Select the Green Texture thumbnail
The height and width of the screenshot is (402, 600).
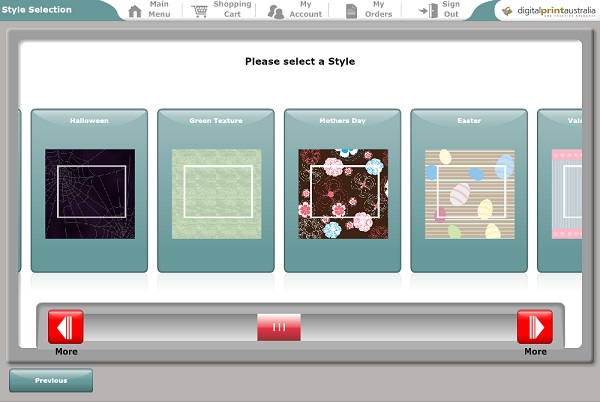(217, 194)
